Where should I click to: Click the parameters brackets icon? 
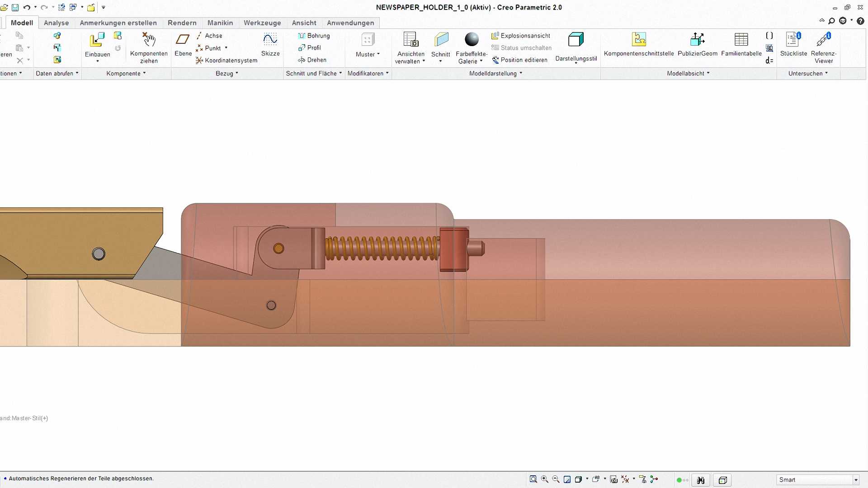769,35
